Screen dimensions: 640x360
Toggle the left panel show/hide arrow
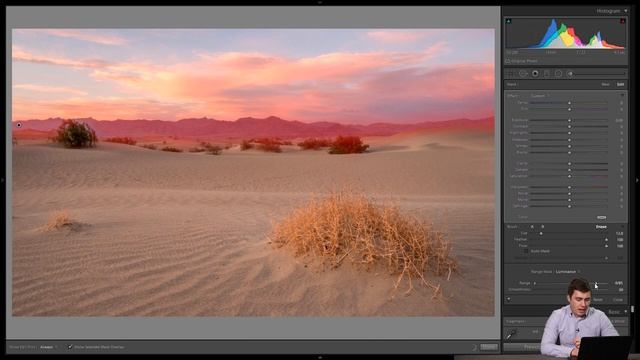pyautogui.click(x=2, y=180)
